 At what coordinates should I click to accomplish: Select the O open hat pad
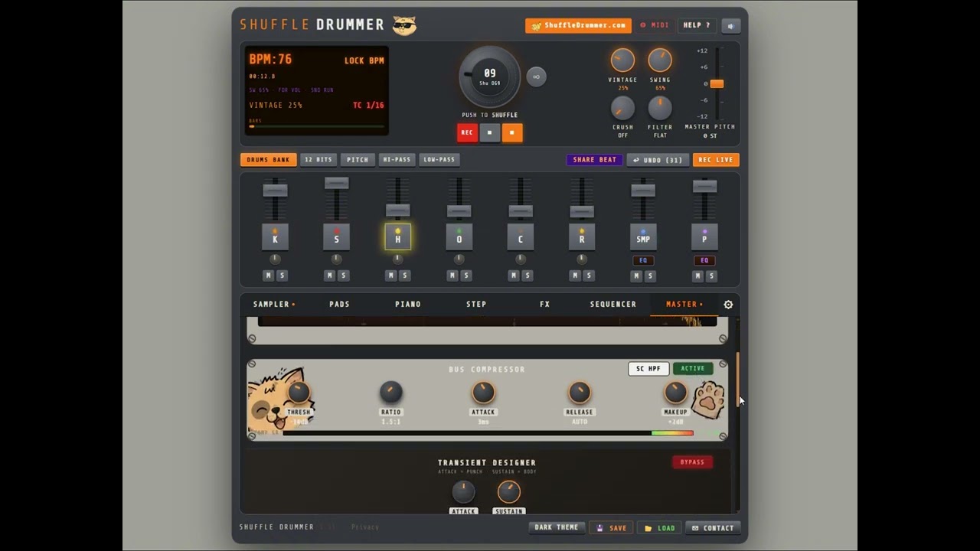(x=459, y=239)
